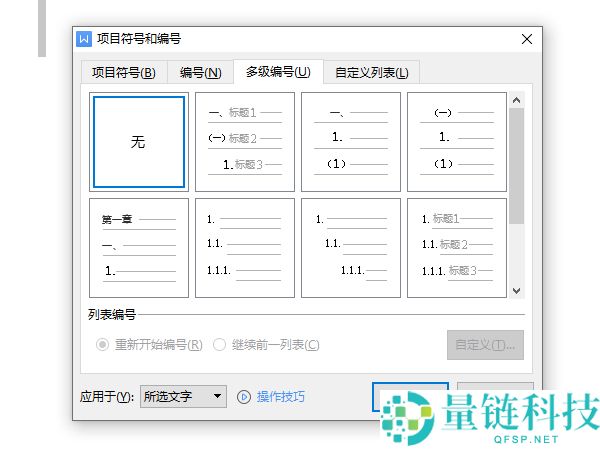Pick the indented 1. 1.1. 1.1.1. preset
The width and height of the screenshot is (600, 450).
[351, 248]
